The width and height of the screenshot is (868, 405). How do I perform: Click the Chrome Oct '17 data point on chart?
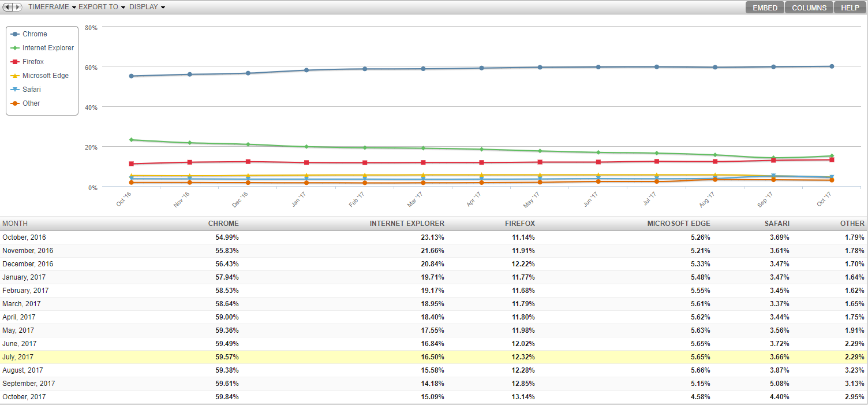831,66
